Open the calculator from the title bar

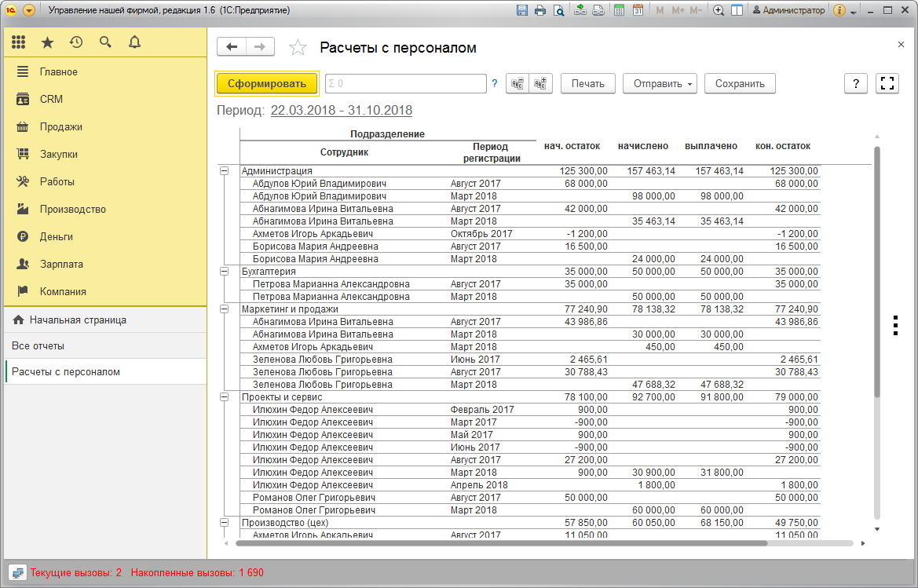coord(619,10)
